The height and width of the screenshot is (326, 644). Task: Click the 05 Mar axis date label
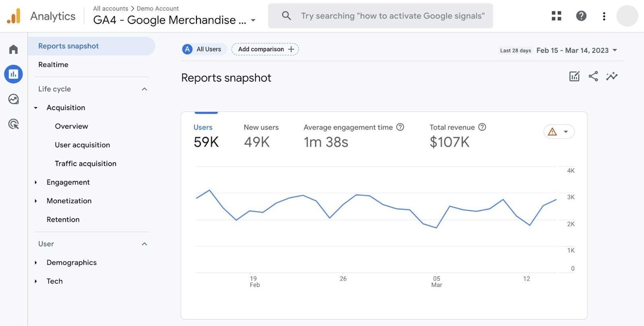(437, 282)
